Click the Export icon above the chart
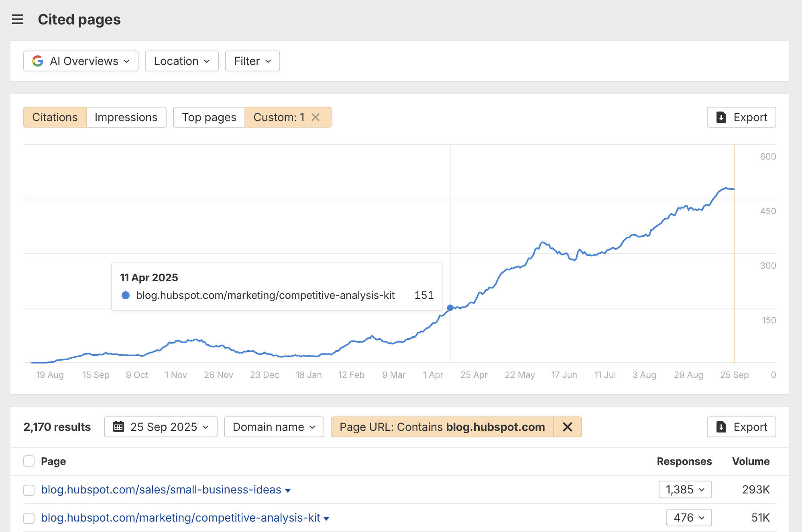Viewport: 802px width, 532px height. (x=721, y=117)
